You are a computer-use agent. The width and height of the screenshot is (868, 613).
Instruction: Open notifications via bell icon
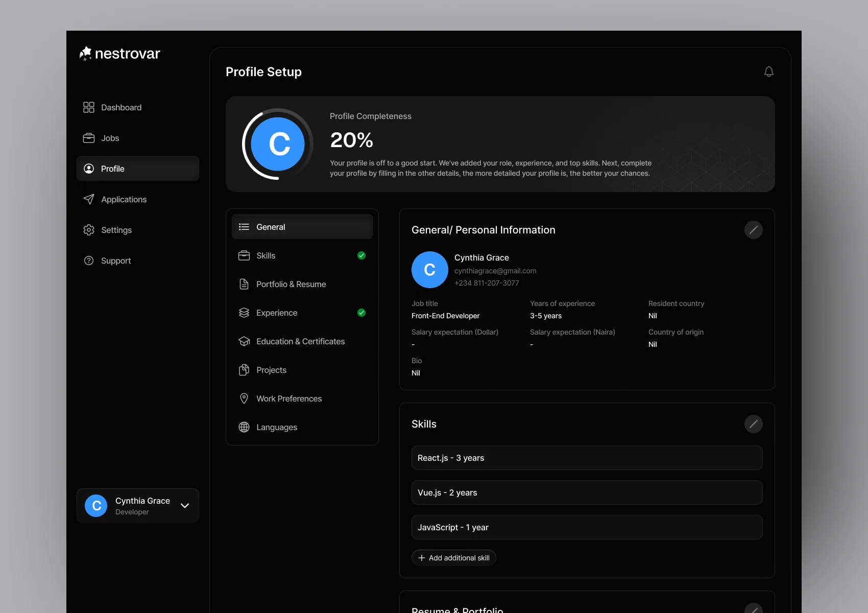pos(769,72)
